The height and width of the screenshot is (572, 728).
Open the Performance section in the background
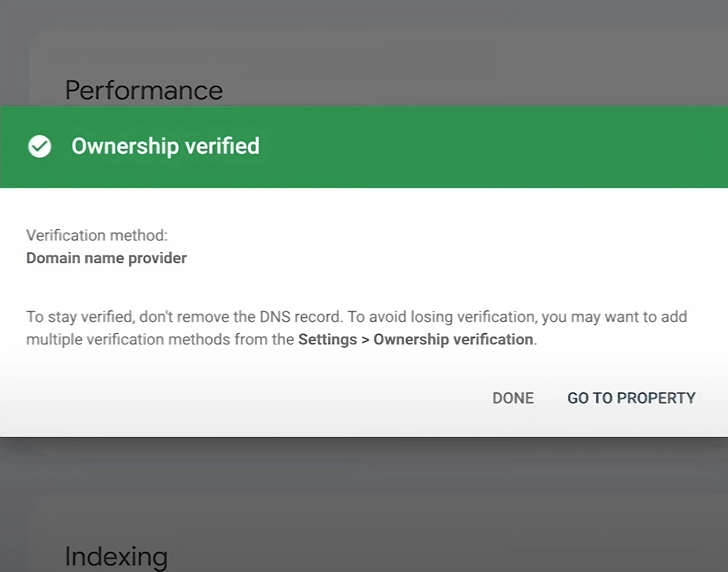coord(144,90)
